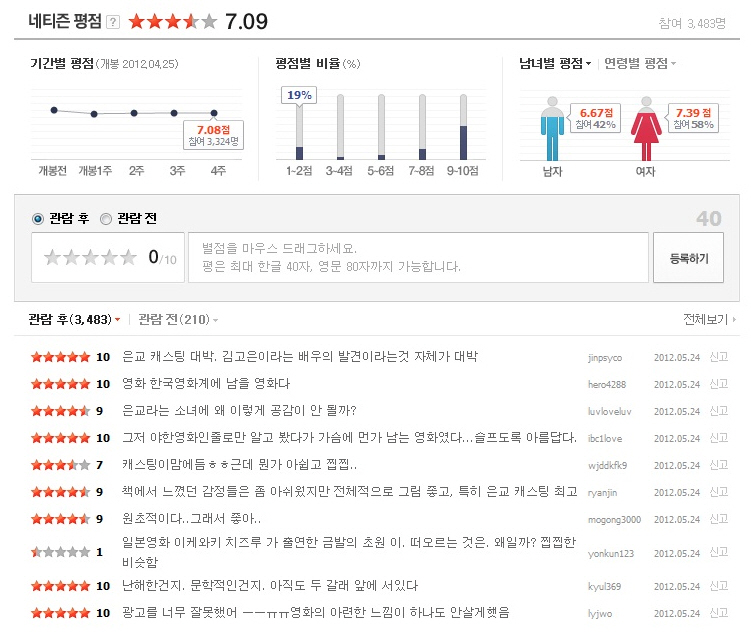
Task: Open reviewer ryanjin's username link
Action: point(604,492)
